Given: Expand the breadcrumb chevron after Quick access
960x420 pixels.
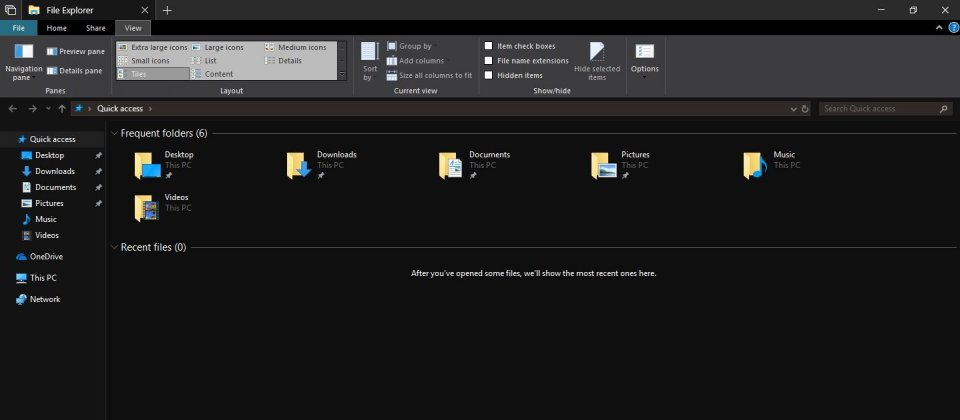Looking at the screenshot, I should [x=151, y=108].
